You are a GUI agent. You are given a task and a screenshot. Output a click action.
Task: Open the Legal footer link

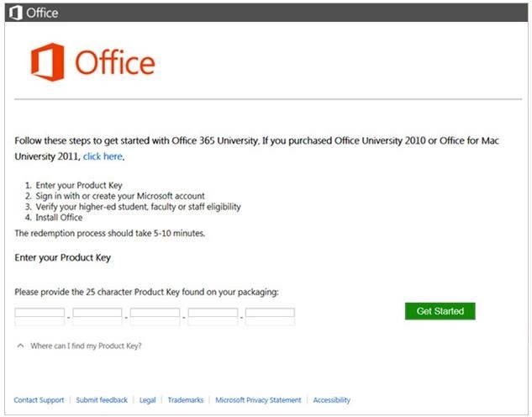[148, 400]
